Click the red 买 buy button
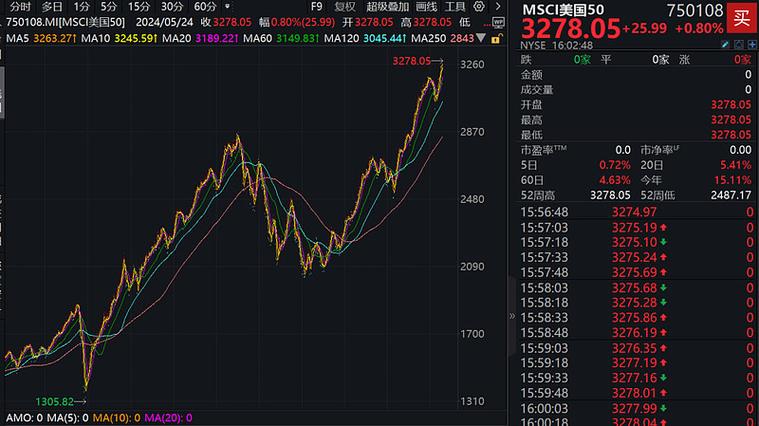This screenshot has height=426, width=759. pos(741,18)
